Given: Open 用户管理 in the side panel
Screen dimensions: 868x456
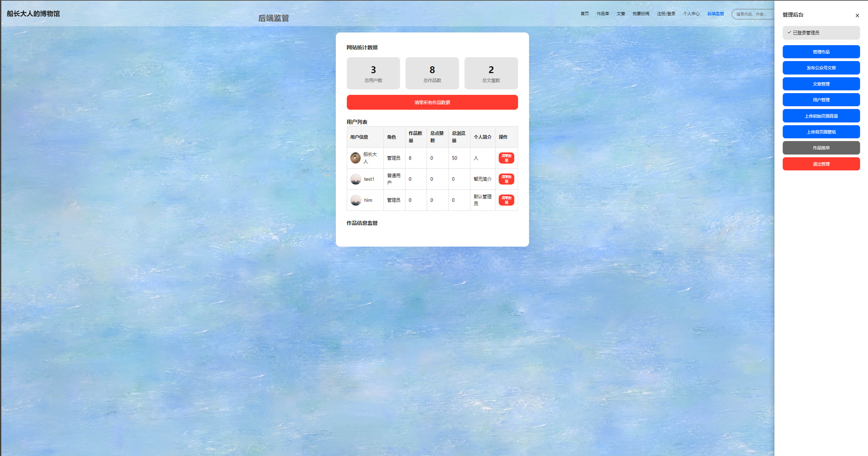Looking at the screenshot, I should [x=821, y=100].
